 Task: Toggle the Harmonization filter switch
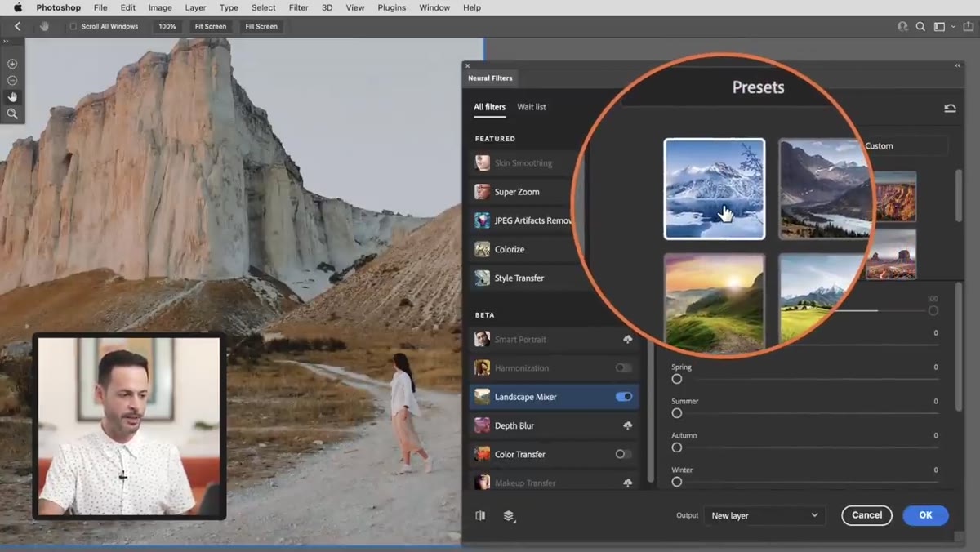click(624, 368)
